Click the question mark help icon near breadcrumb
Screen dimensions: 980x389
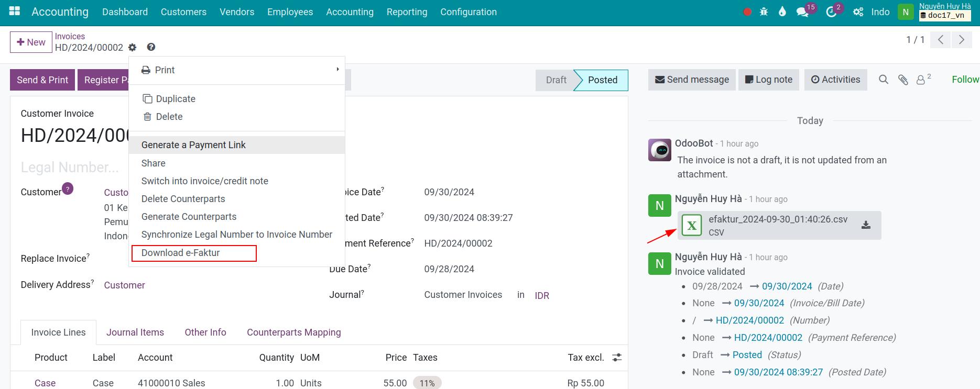(x=151, y=47)
